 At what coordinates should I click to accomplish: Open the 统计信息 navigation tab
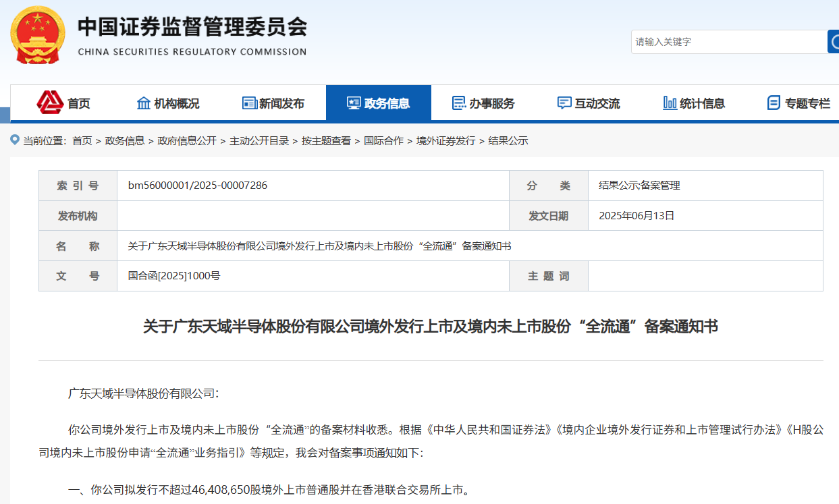coord(694,103)
